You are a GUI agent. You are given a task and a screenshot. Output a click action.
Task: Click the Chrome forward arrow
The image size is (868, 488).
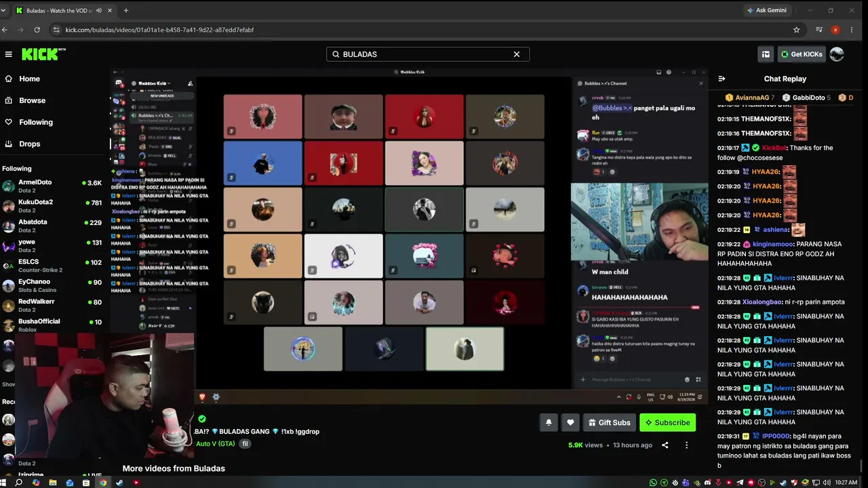coord(20,30)
